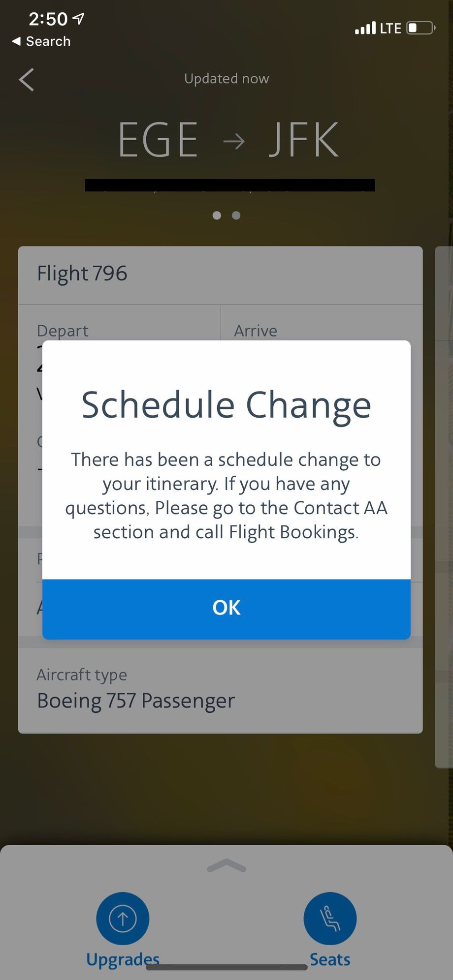Image resolution: width=453 pixels, height=980 pixels.
Task: Tap the cellular signal bars icon
Action: (x=365, y=28)
